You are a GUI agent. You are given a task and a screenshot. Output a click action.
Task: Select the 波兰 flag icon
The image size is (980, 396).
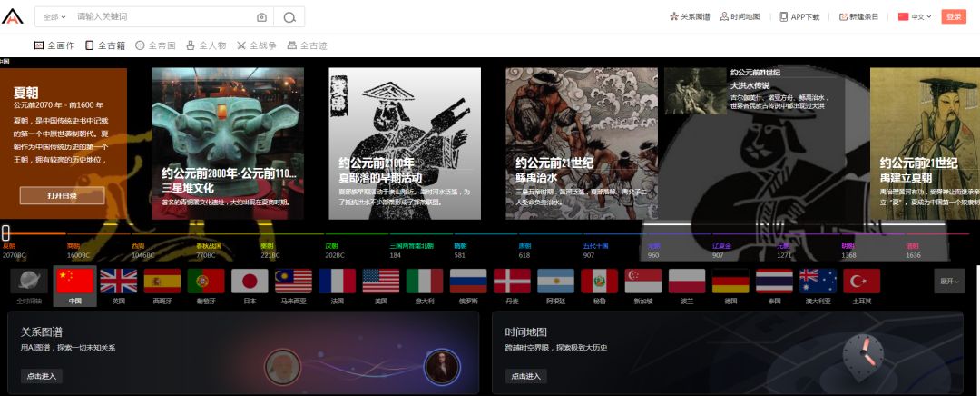[687, 282]
